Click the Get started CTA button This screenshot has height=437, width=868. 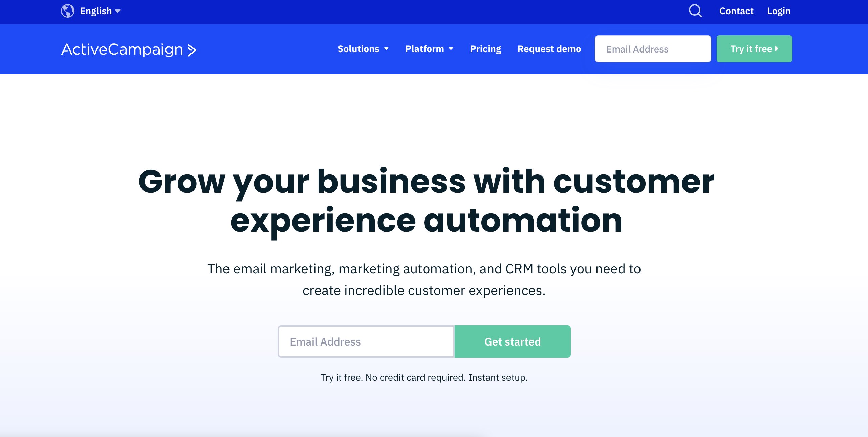(512, 341)
